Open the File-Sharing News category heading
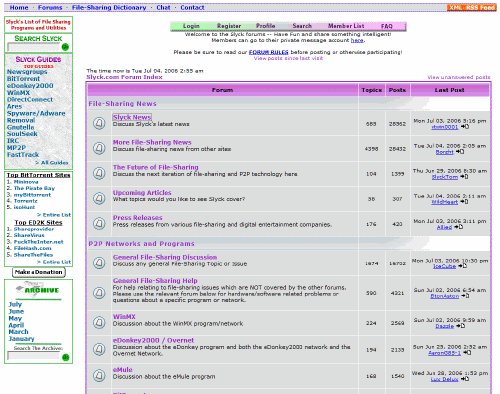Viewport: 500px width, 394px height. click(122, 104)
